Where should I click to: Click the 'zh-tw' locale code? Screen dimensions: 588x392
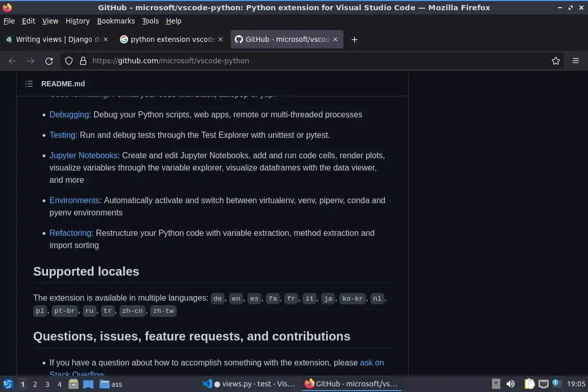(163, 311)
